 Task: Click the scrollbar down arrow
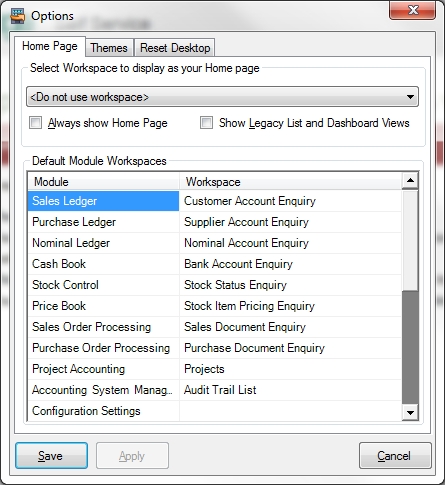(x=410, y=412)
